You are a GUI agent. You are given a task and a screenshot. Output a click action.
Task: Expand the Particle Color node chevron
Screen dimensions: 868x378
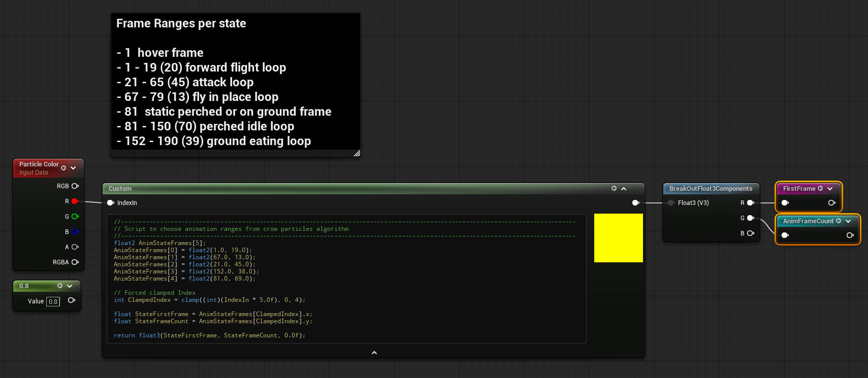point(73,168)
